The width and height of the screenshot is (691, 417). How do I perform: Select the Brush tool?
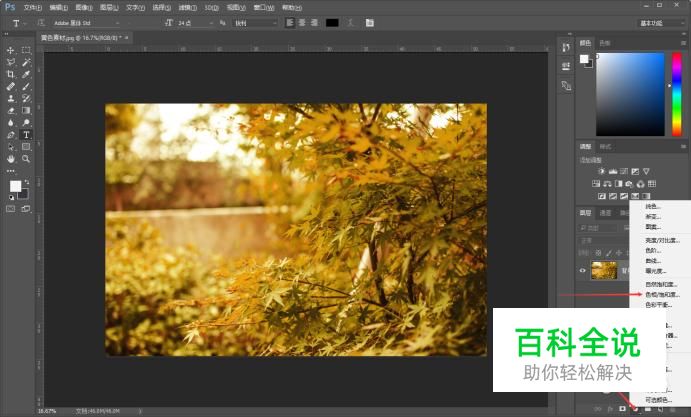(x=26, y=86)
